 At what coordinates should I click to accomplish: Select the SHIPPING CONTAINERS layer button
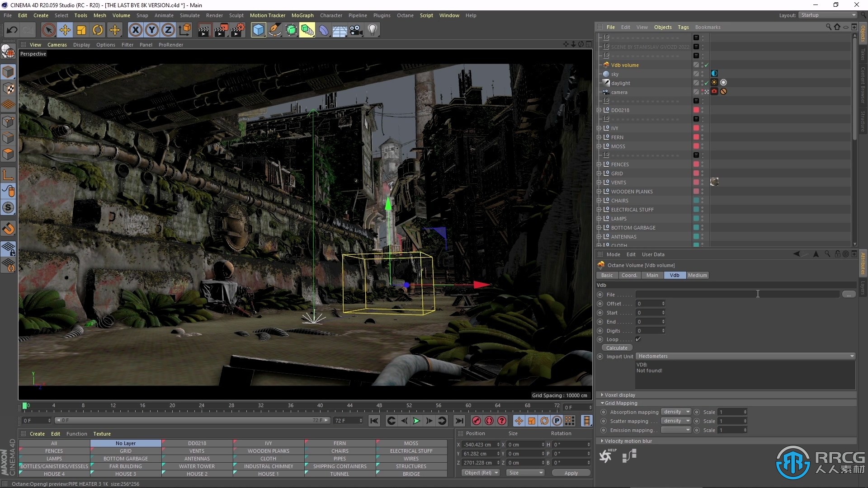coord(340,466)
